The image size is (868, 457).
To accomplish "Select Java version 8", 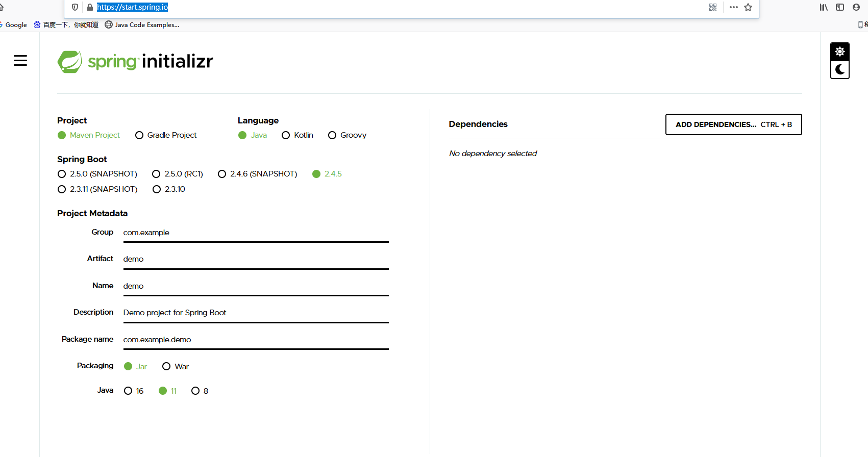I will (200, 391).
